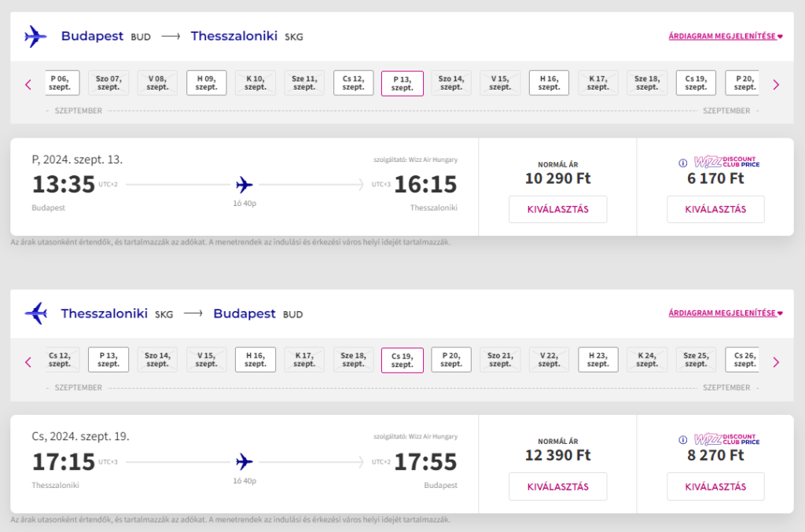Show earlier return dates with left arrow
This screenshot has width=805, height=532.
[x=28, y=362]
